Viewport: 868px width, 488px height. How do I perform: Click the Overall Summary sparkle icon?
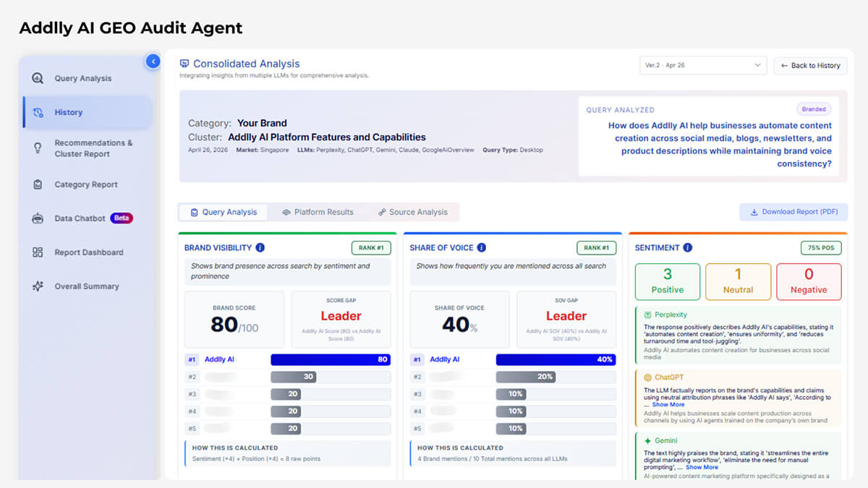click(38, 286)
